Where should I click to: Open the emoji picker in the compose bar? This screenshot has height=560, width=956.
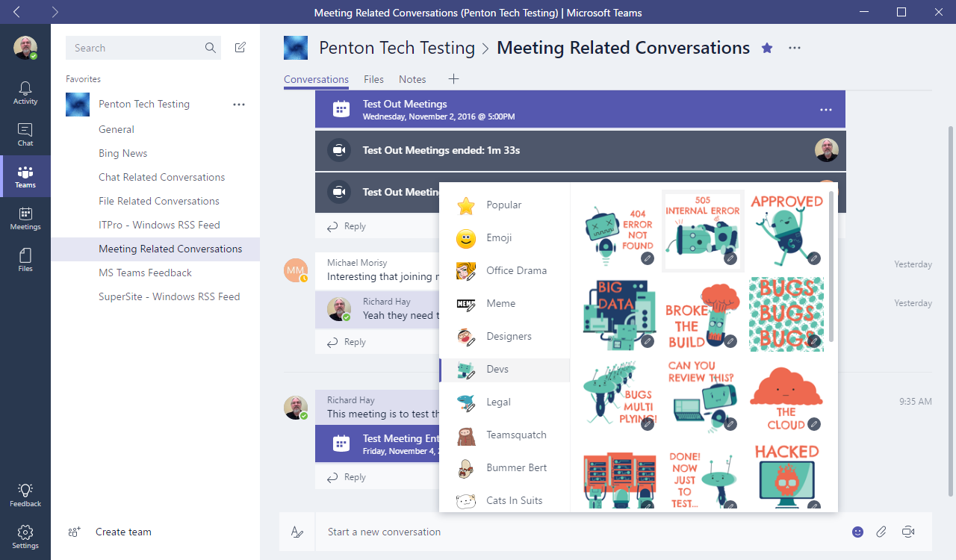point(857,532)
